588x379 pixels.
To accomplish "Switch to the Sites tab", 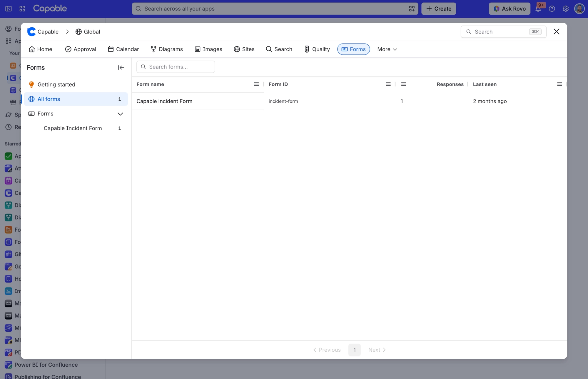I will point(244,49).
